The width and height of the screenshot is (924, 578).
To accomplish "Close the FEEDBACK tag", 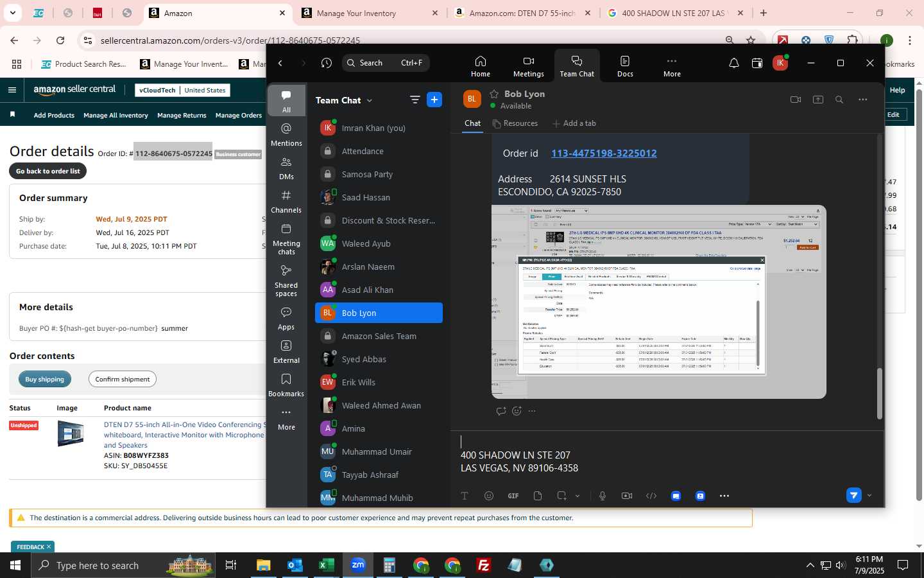I will (48, 547).
